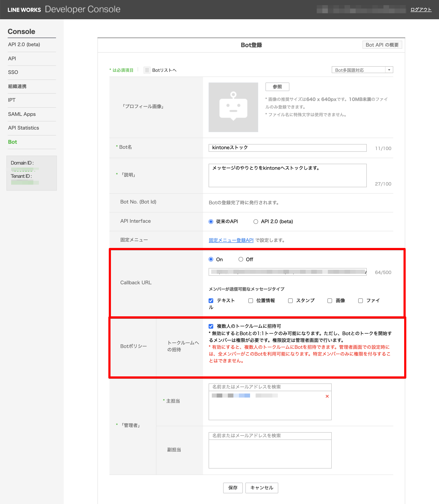Click the 参照 browse button

click(277, 87)
